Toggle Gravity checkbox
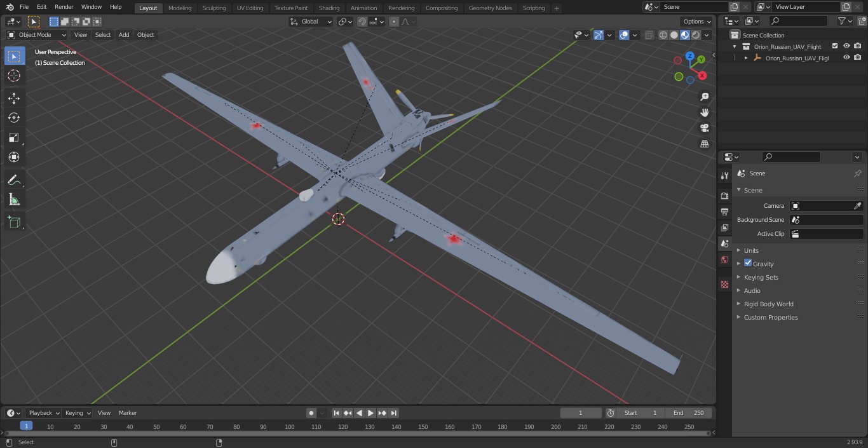 [x=748, y=263]
